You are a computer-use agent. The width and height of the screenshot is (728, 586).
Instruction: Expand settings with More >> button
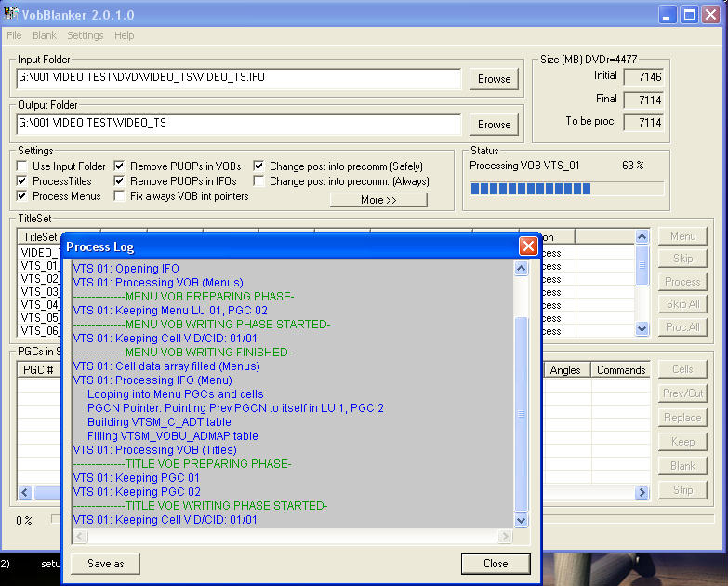378,200
